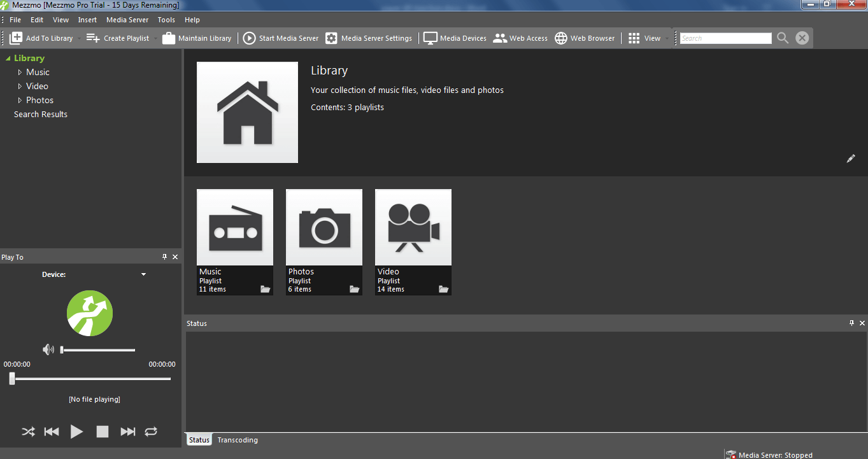
Task: Click the Add To Library toolbar icon
Action: 16,38
